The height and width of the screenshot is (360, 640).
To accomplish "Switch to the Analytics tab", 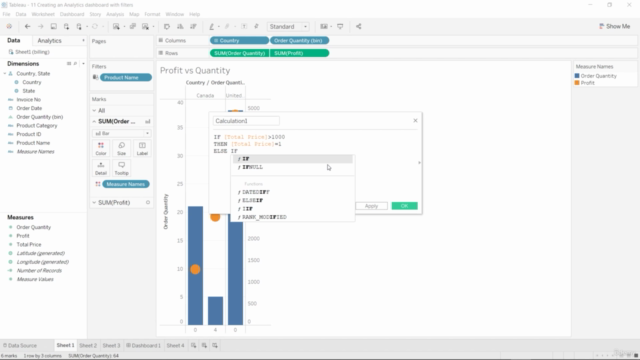I will click(x=49, y=40).
